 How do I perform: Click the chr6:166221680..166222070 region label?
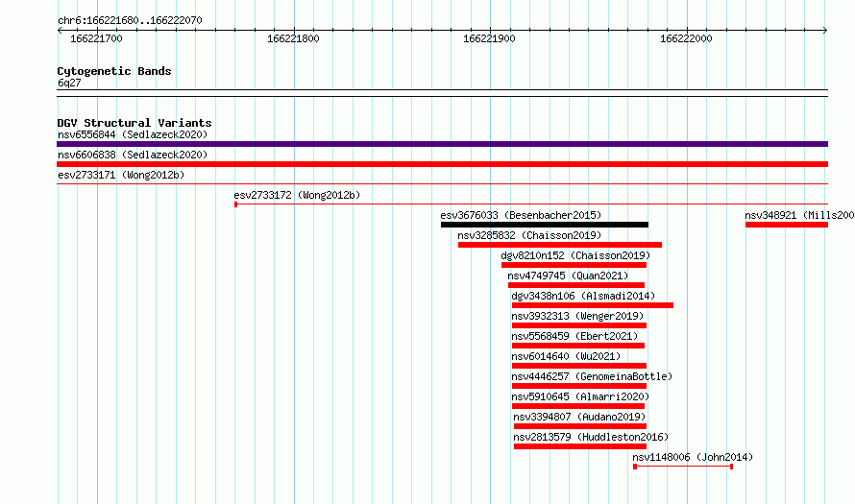tap(130, 20)
